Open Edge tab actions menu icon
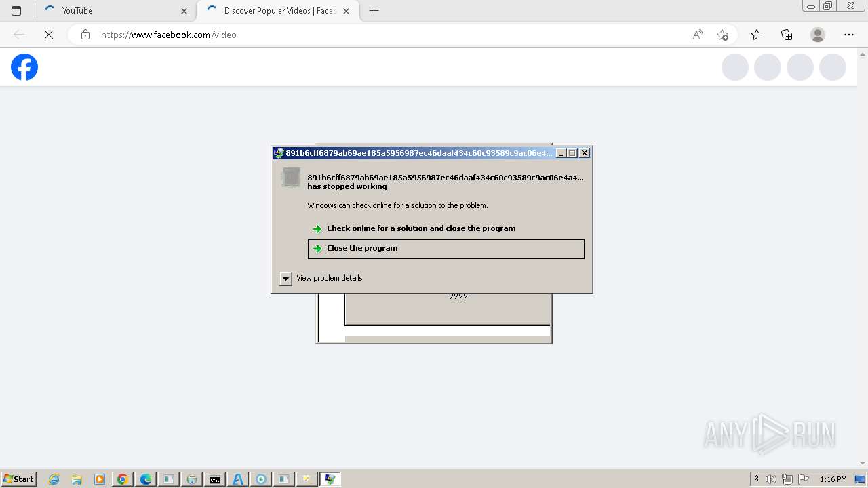Image resolution: width=868 pixels, height=488 pixels. 16,11
